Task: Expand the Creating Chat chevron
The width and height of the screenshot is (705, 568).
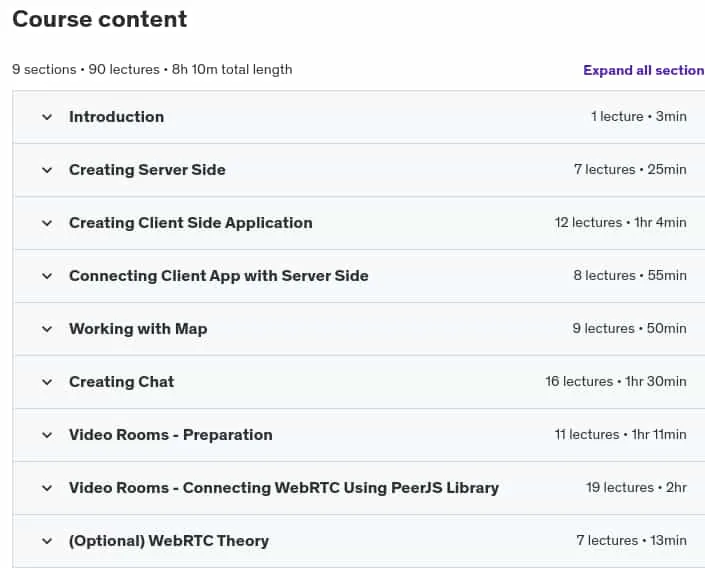Action: (47, 382)
